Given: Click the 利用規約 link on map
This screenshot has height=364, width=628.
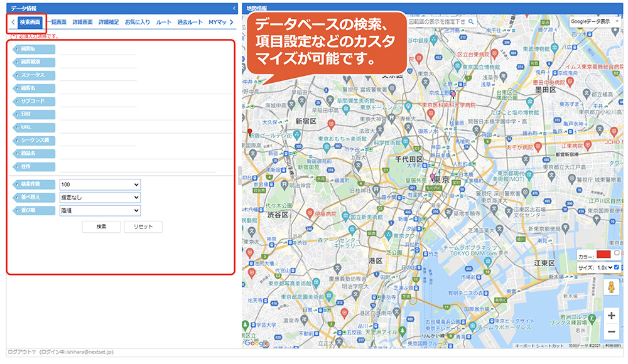Looking at the screenshot, I should (x=613, y=346).
